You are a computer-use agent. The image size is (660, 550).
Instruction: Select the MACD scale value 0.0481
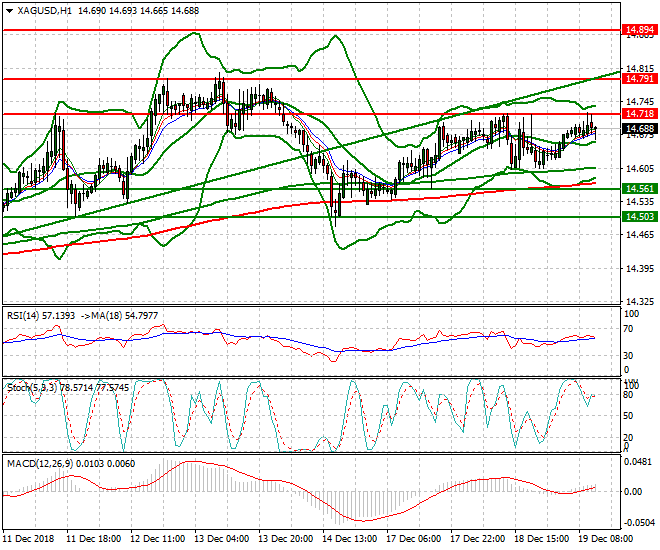point(639,462)
